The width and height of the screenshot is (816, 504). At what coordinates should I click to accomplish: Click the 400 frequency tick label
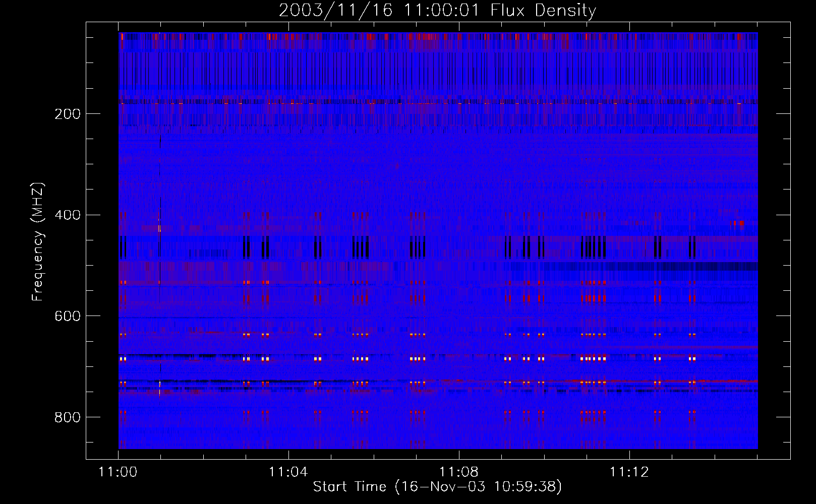click(68, 215)
